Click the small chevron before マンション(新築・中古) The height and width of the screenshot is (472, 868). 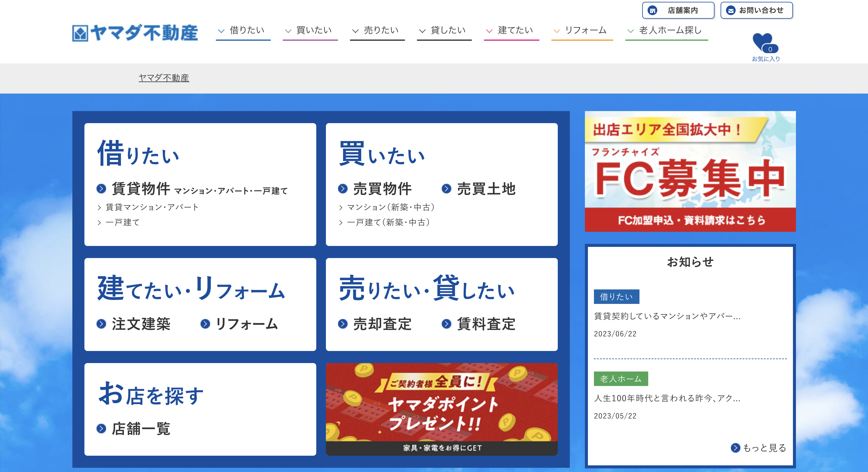tap(341, 207)
